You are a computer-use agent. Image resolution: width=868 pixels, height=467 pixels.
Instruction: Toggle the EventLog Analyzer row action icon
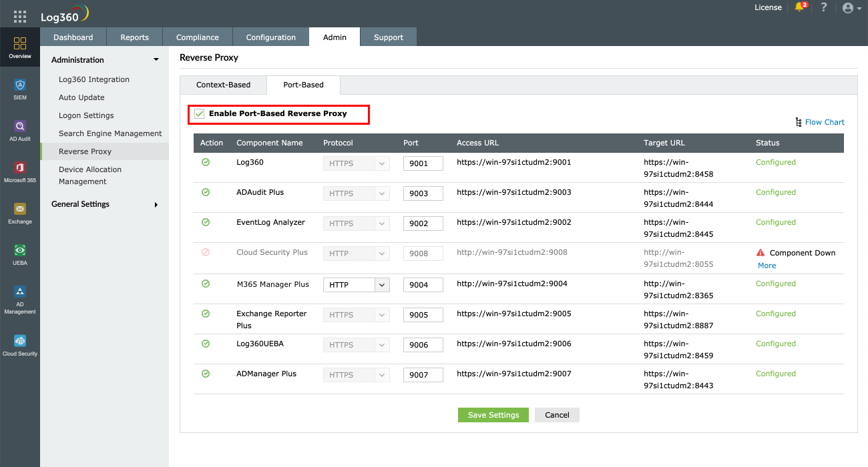(x=206, y=222)
